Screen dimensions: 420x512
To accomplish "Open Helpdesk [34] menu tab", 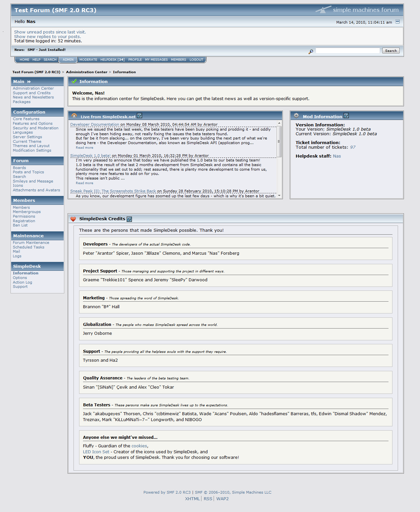I will (x=113, y=60).
